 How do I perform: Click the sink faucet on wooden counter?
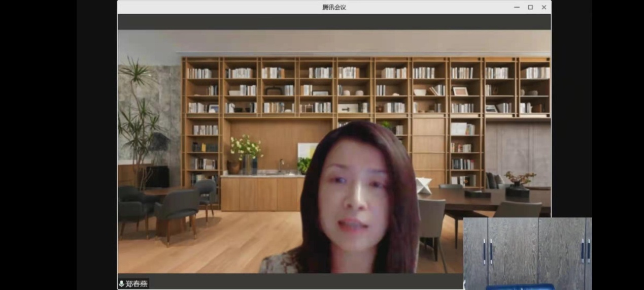coord(281,165)
